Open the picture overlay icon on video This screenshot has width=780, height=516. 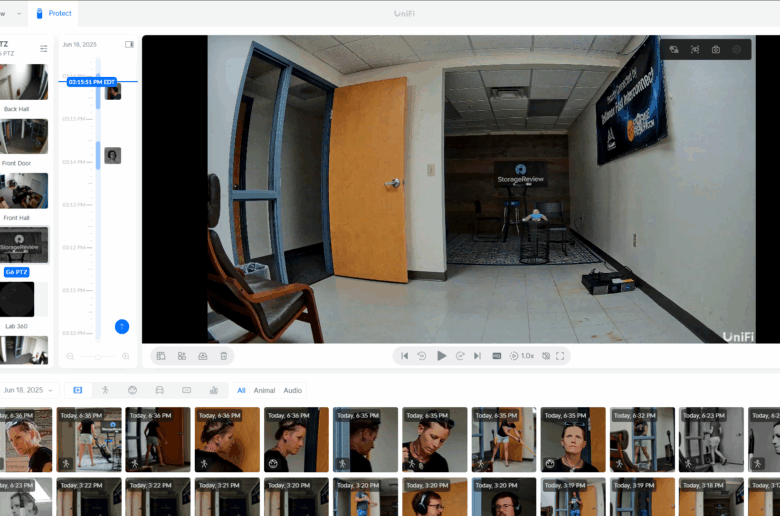[x=674, y=49]
